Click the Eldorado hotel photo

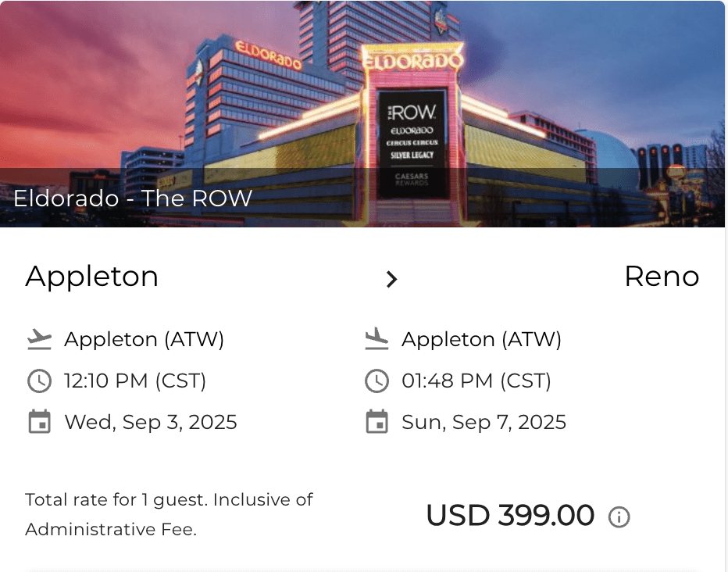pyautogui.click(x=363, y=94)
